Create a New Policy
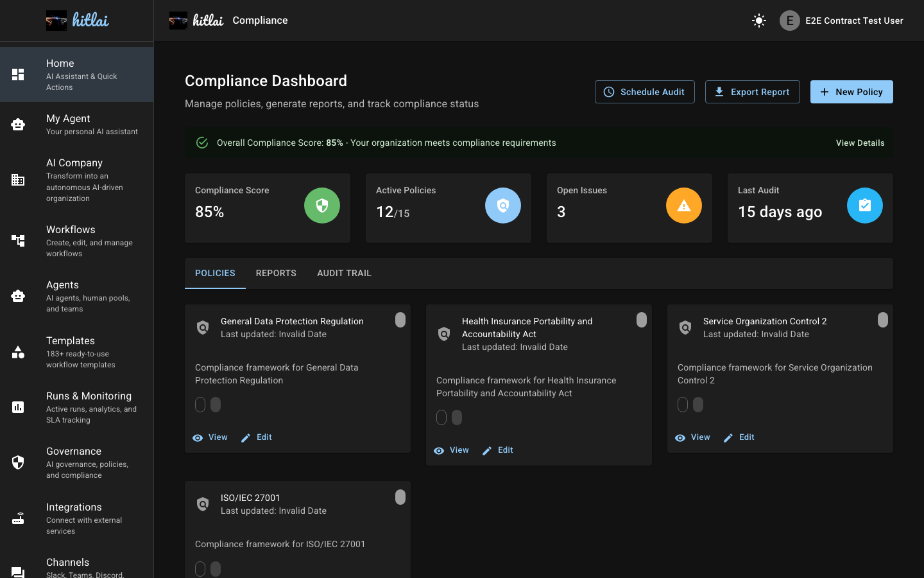Image resolution: width=924 pixels, height=578 pixels. tap(851, 92)
